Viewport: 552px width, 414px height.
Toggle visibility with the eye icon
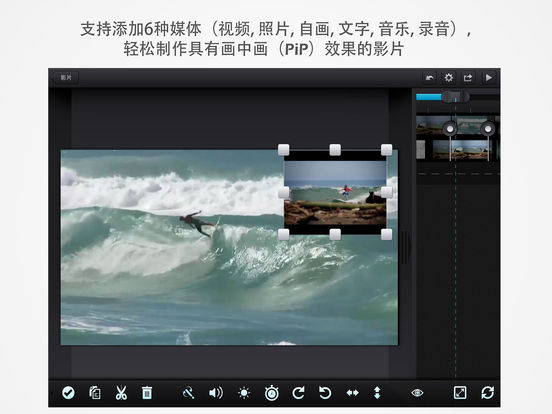point(417,393)
